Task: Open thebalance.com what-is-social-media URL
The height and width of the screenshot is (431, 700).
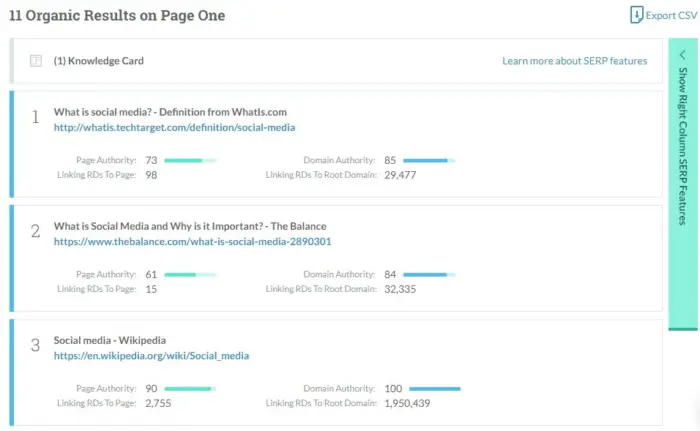Action: point(192,242)
